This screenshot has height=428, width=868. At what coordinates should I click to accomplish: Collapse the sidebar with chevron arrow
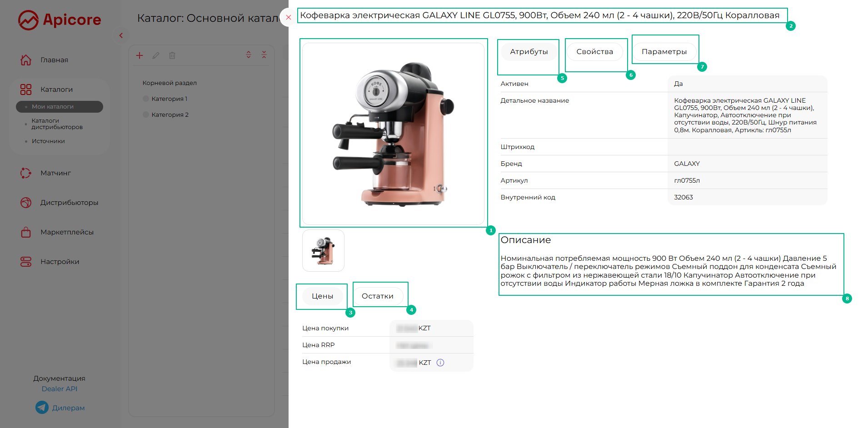click(x=121, y=35)
